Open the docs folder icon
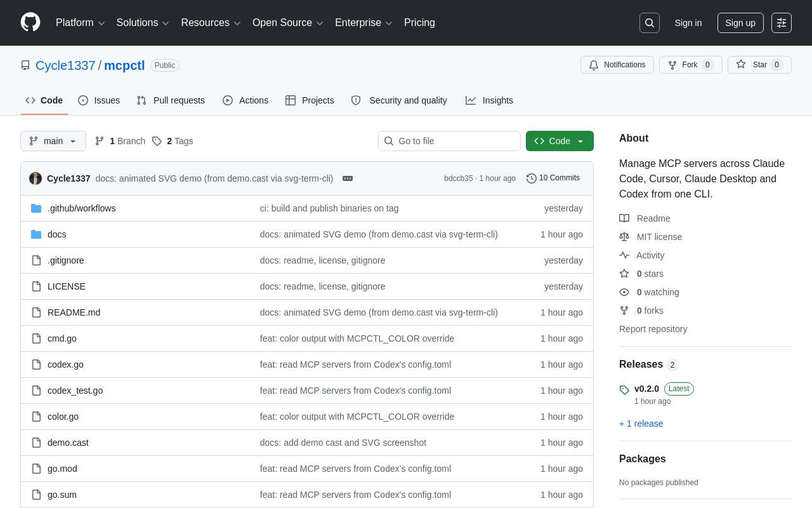This screenshot has height=508, width=812. [36, 234]
